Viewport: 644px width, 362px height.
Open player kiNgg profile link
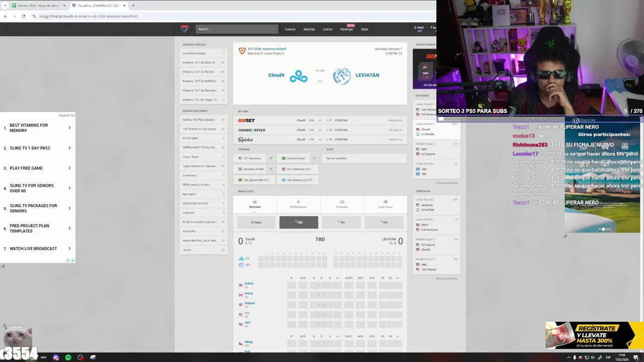pyautogui.click(x=248, y=342)
